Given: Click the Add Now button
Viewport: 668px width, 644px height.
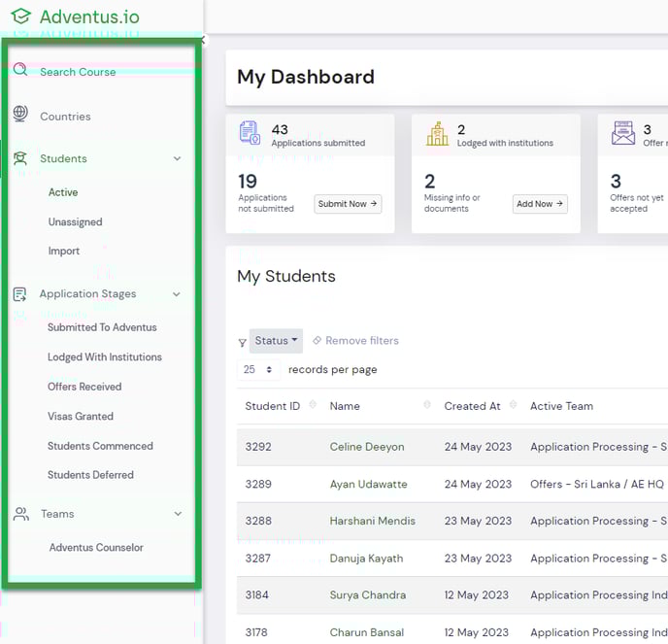Looking at the screenshot, I should tap(540, 204).
